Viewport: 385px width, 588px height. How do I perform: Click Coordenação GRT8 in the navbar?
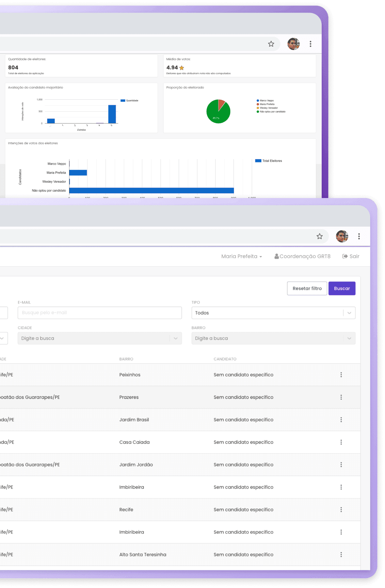302,256
